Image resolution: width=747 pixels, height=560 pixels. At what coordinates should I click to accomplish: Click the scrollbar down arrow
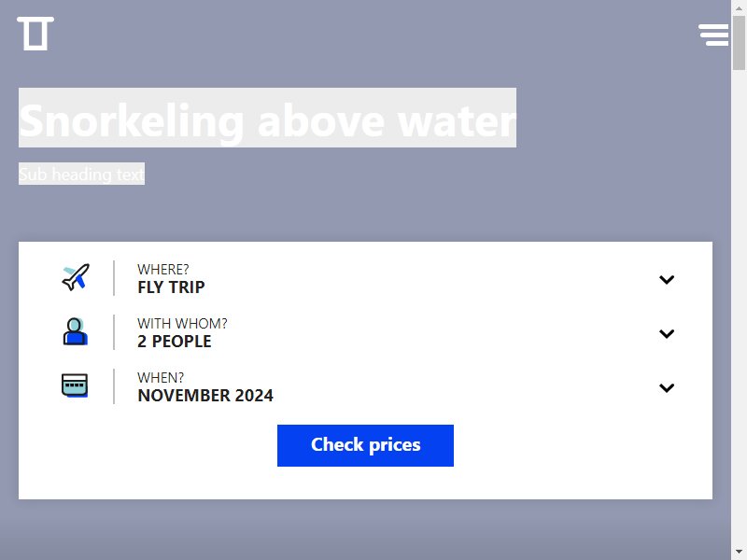739,553
